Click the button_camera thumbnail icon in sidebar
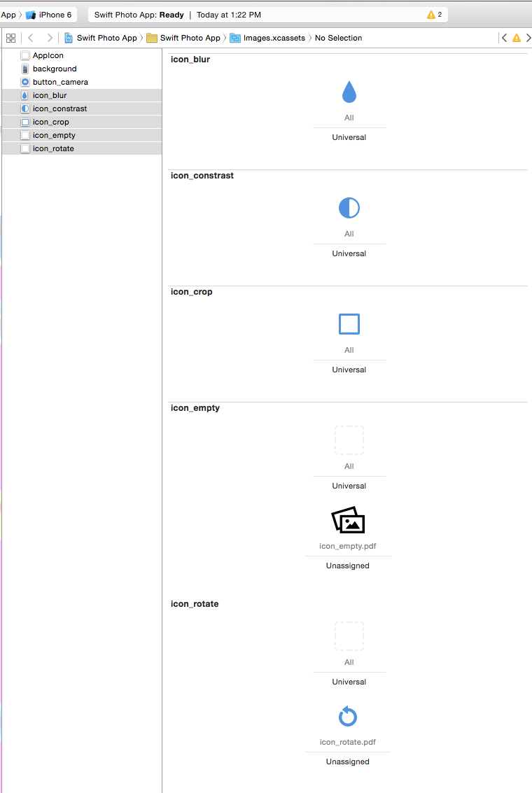The width and height of the screenshot is (532, 793). 25,82
